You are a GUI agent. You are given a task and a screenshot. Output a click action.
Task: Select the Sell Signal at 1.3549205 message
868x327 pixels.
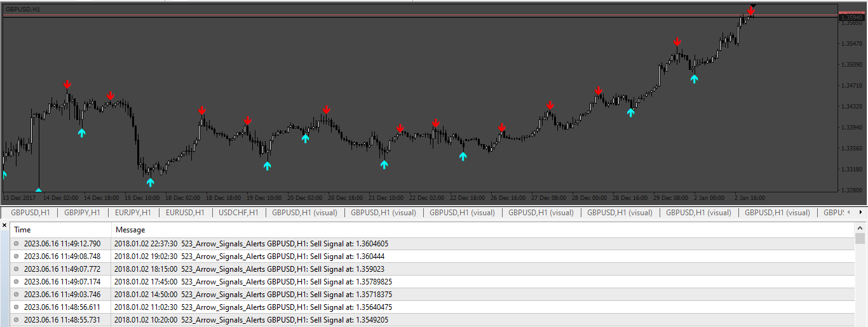tap(251, 320)
